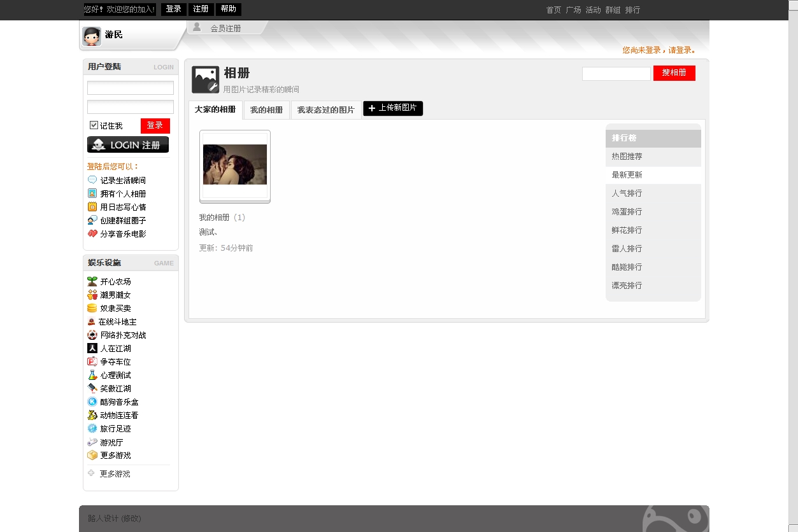Toggle the 记住我 checkbox
This screenshot has width=798, height=532.
[x=94, y=125]
